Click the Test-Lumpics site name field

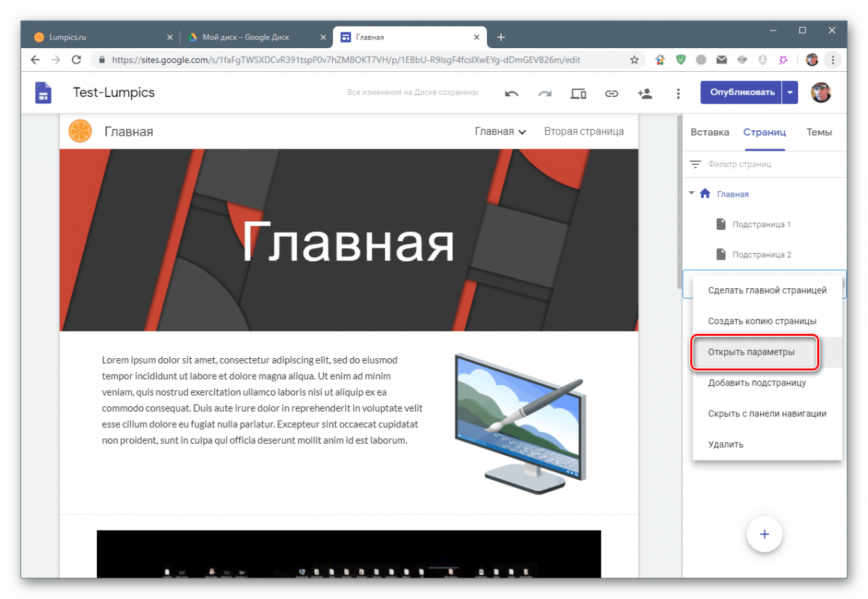[114, 92]
